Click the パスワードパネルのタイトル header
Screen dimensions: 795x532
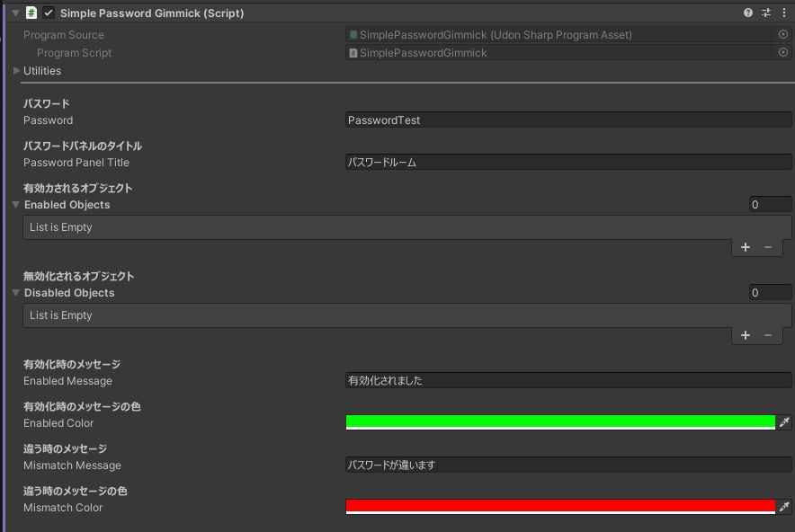83,146
